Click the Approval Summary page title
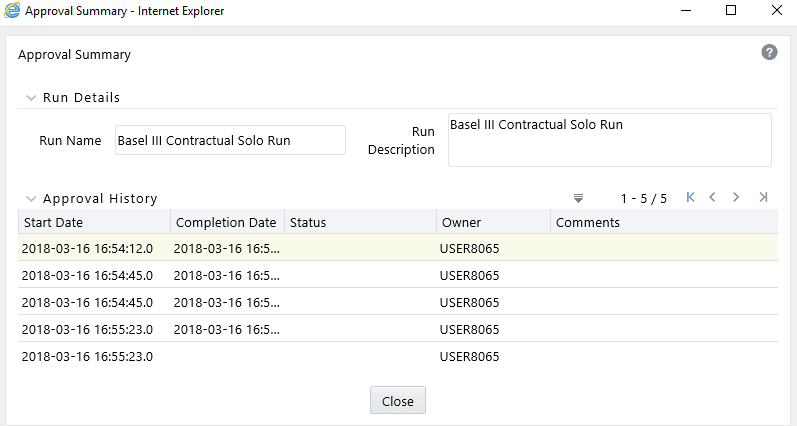 pos(74,54)
